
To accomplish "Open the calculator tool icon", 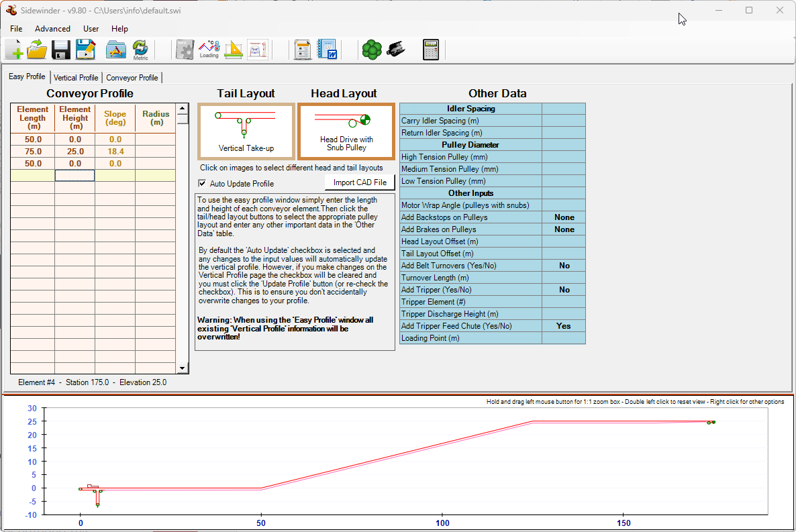I will [430, 50].
